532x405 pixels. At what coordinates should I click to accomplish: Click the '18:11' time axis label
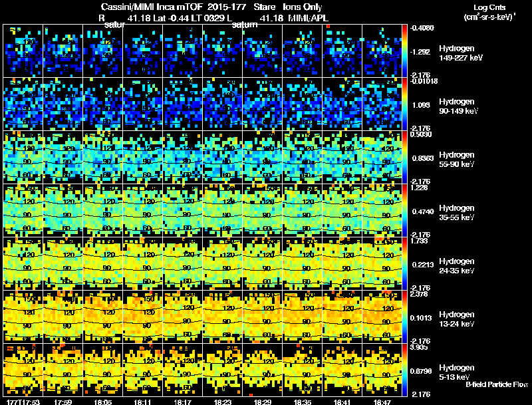[x=142, y=402]
